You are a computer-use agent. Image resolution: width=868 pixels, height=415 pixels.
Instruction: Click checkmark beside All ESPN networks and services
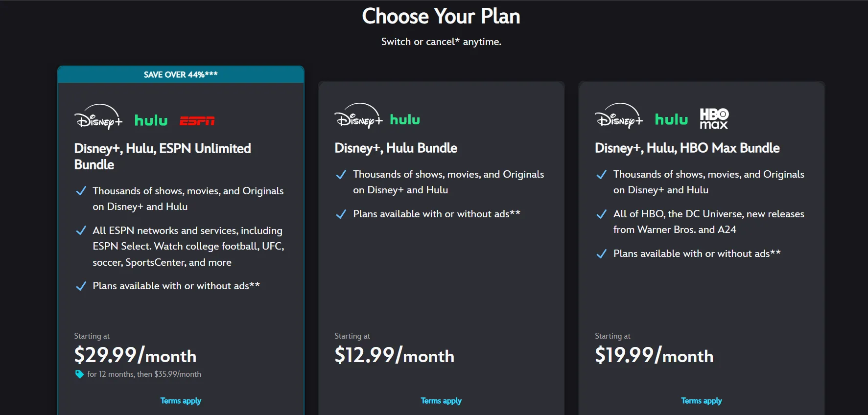pyautogui.click(x=81, y=231)
